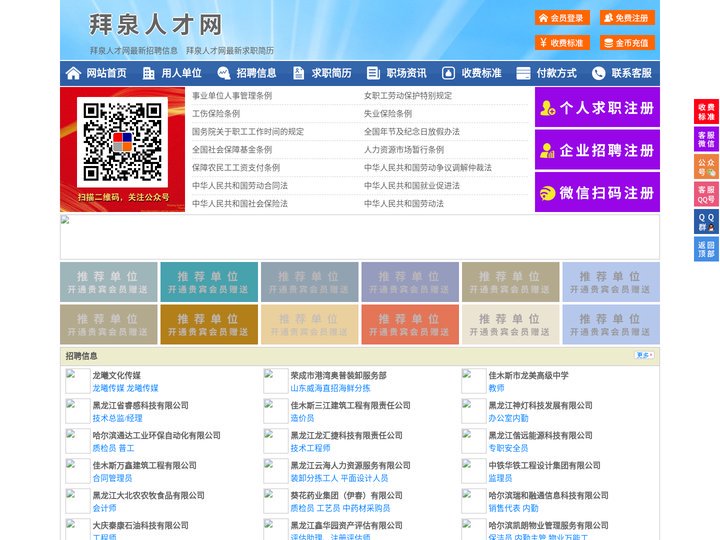The width and height of the screenshot is (720, 540).
Task: Open company 佳木斯市龙美高级中学
Action: pos(529,375)
